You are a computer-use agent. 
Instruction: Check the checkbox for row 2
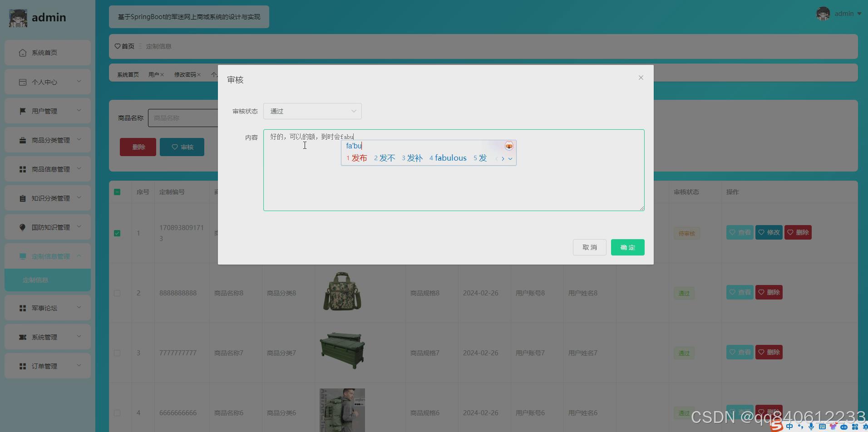[117, 293]
